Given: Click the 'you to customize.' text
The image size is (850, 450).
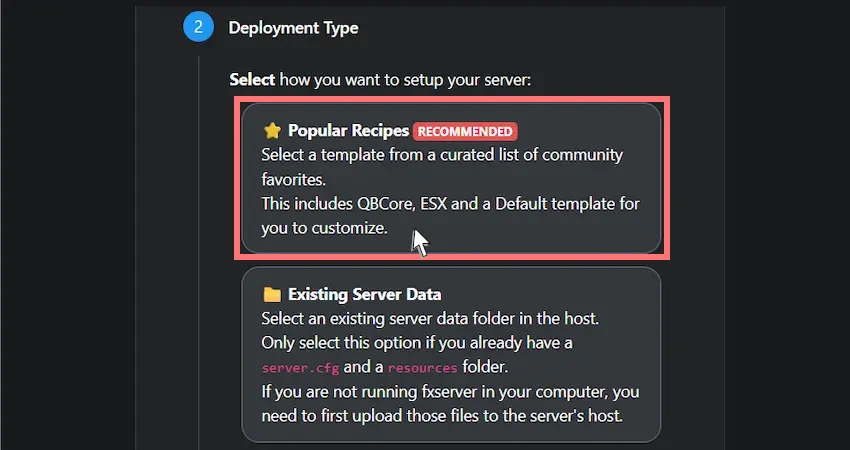Looking at the screenshot, I should 324,228.
